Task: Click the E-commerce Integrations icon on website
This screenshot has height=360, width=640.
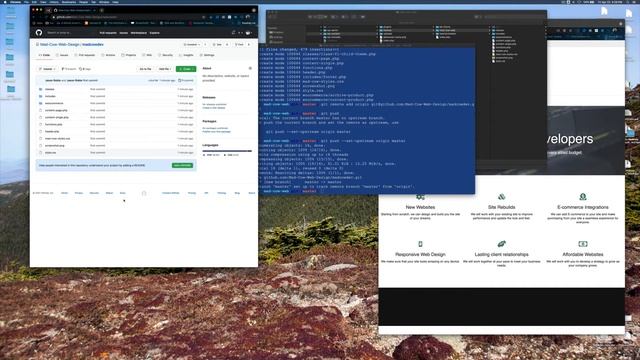Action: [582, 197]
